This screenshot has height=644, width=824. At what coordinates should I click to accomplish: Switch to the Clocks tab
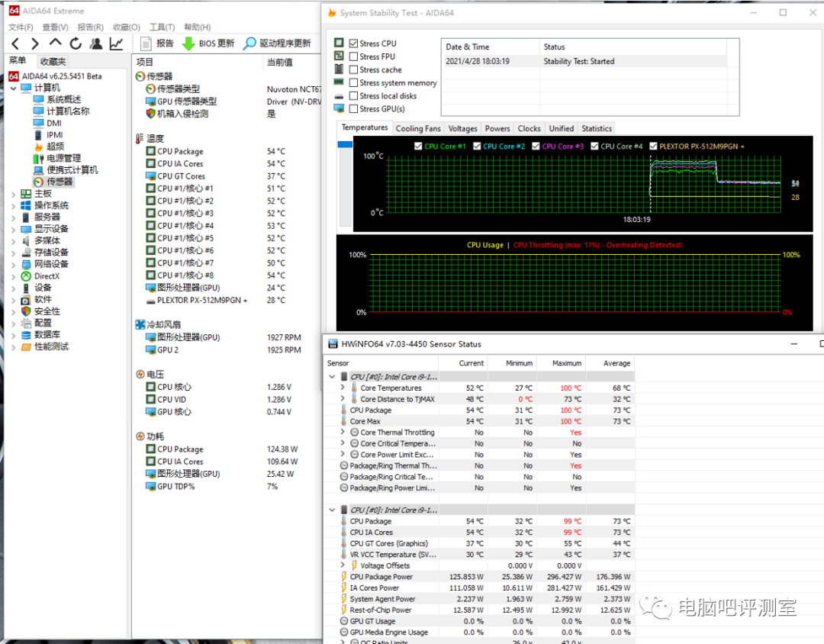[529, 128]
